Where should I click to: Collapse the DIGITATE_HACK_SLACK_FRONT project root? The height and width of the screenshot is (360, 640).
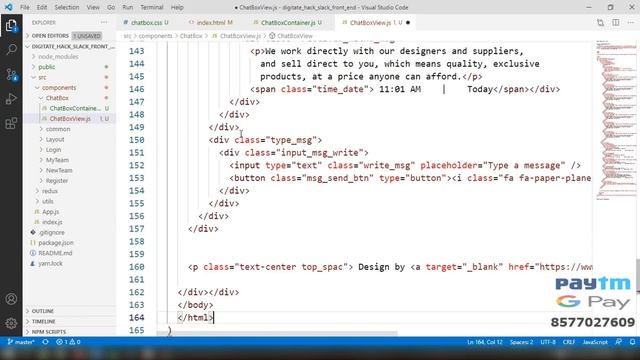click(70, 47)
